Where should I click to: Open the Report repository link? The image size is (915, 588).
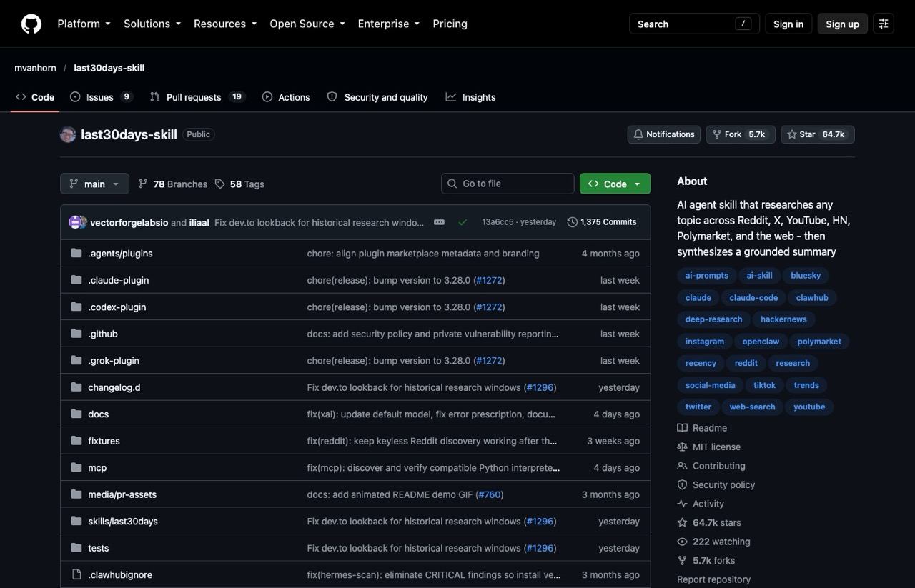(x=713, y=579)
